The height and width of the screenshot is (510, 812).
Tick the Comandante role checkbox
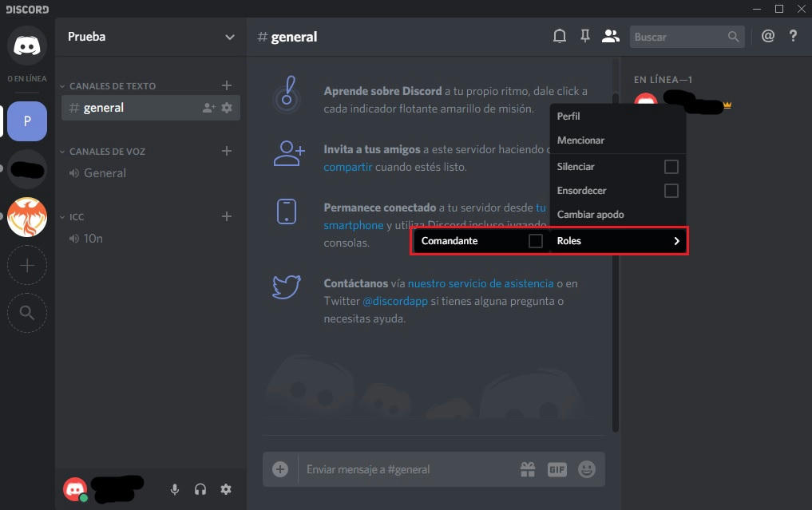(536, 241)
